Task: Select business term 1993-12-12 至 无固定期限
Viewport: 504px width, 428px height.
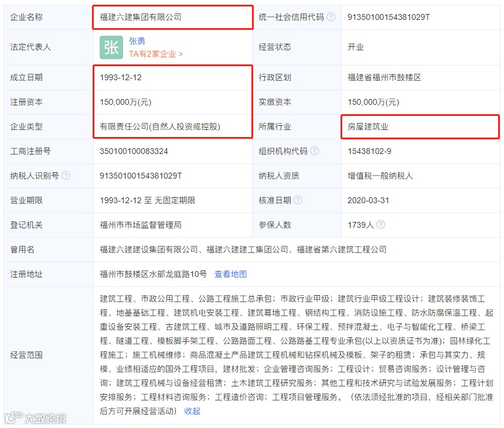Action: tap(148, 200)
